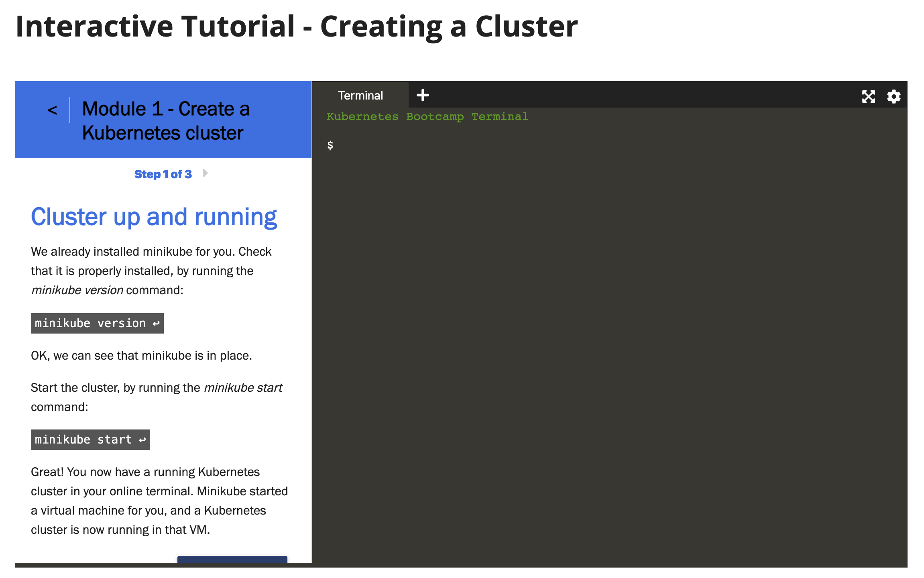Select the Terminal tab
The width and height of the screenshot is (924, 578).
[360, 95]
